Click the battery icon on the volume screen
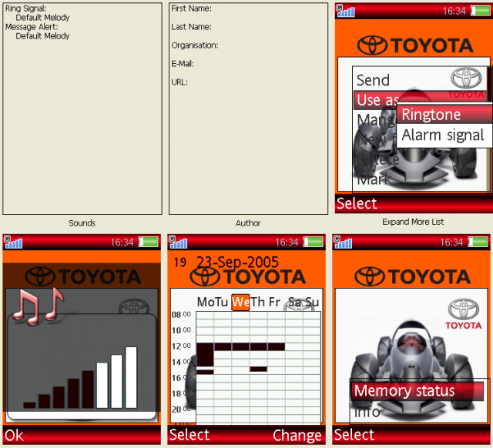The image size is (493, 448). 149,242
